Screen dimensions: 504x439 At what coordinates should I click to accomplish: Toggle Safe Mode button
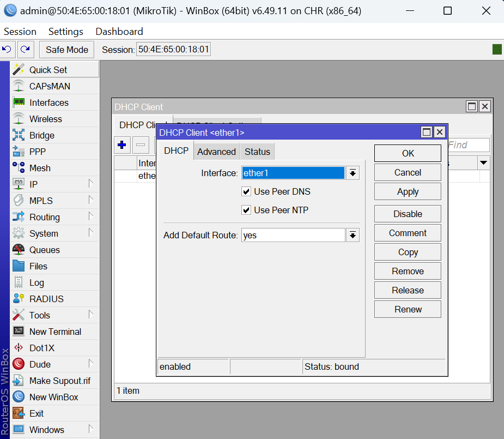click(x=67, y=50)
